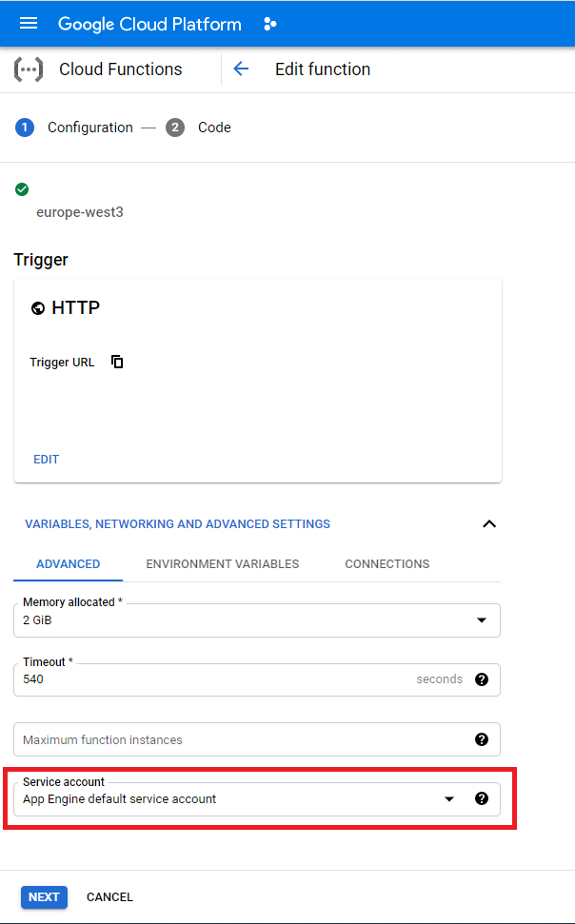This screenshot has height=924, width=575.
Task: Click the Maximum function instances field
Action: pyautogui.click(x=238, y=739)
